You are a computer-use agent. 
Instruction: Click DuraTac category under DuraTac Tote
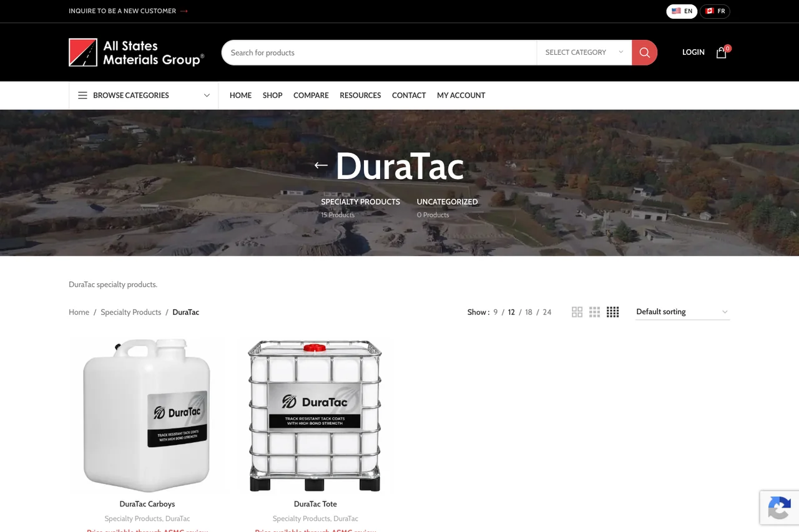(346, 519)
